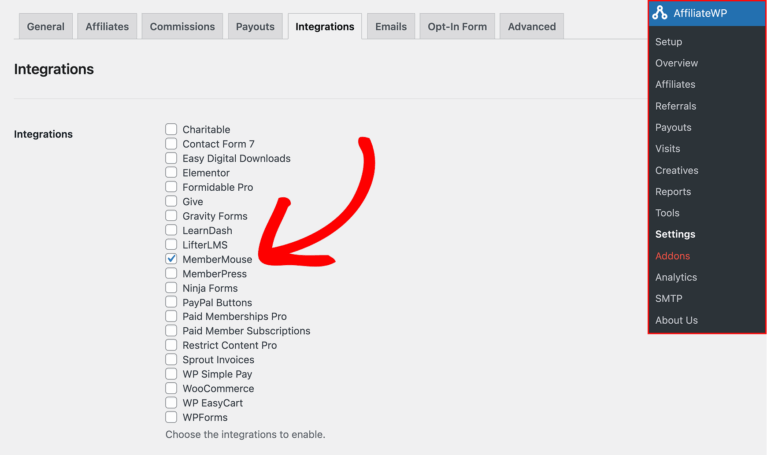
Task: Open AffiliateWP top menu item in sidebar
Action: (707, 13)
